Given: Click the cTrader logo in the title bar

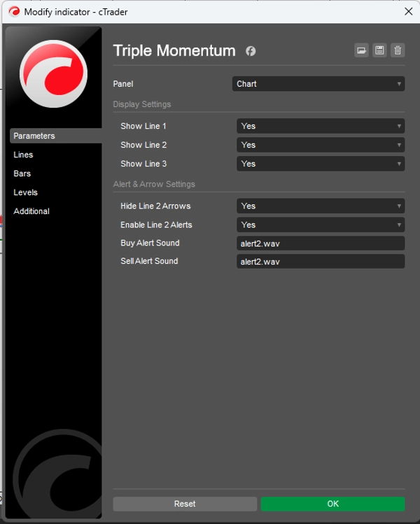Looking at the screenshot, I should pos(14,12).
